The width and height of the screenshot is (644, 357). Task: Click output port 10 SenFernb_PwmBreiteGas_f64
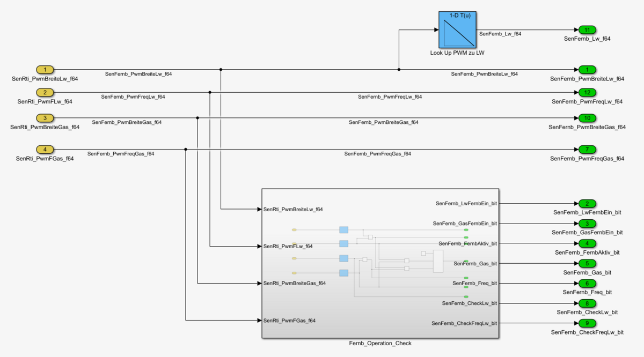click(587, 118)
